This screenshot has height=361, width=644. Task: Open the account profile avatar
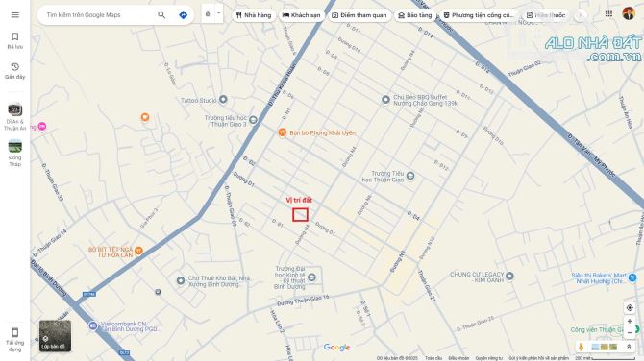click(x=628, y=13)
